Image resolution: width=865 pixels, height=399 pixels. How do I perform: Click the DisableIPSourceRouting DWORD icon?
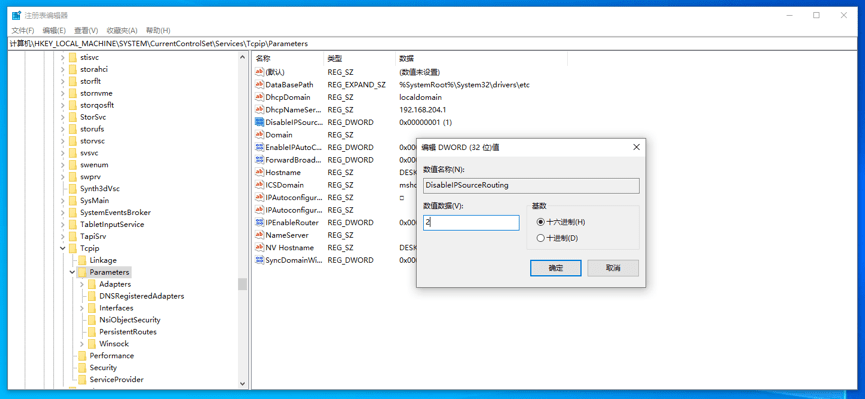(x=260, y=122)
